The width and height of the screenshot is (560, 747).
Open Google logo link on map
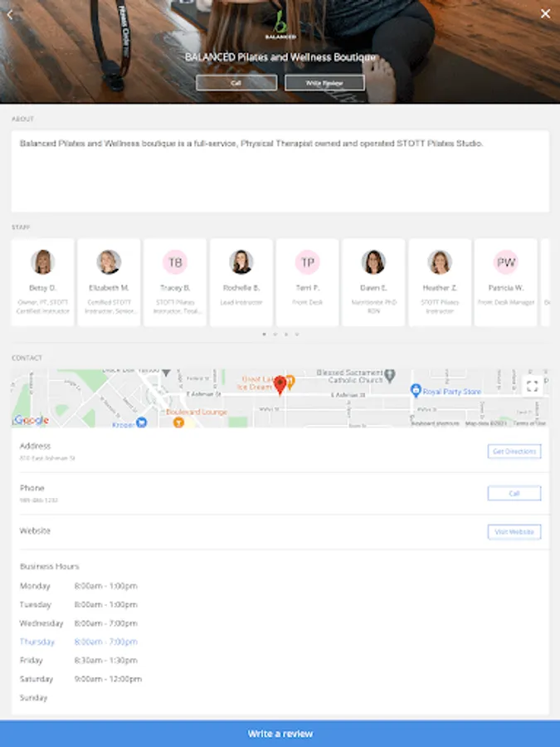(x=32, y=420)
